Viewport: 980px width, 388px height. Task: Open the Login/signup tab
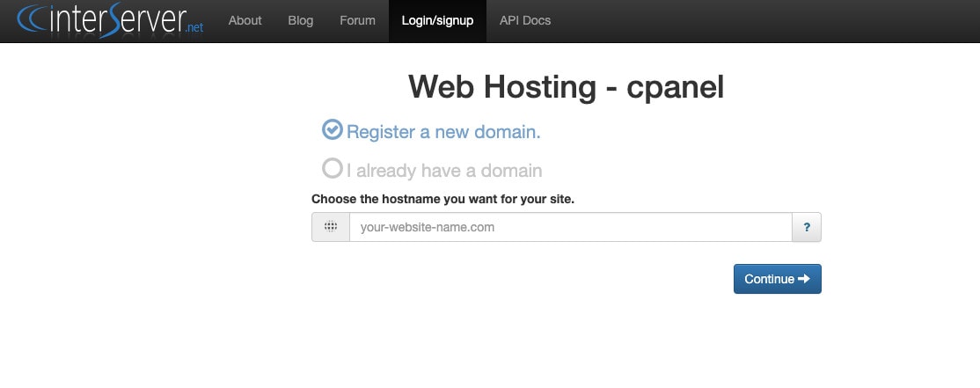coord(437,20)
